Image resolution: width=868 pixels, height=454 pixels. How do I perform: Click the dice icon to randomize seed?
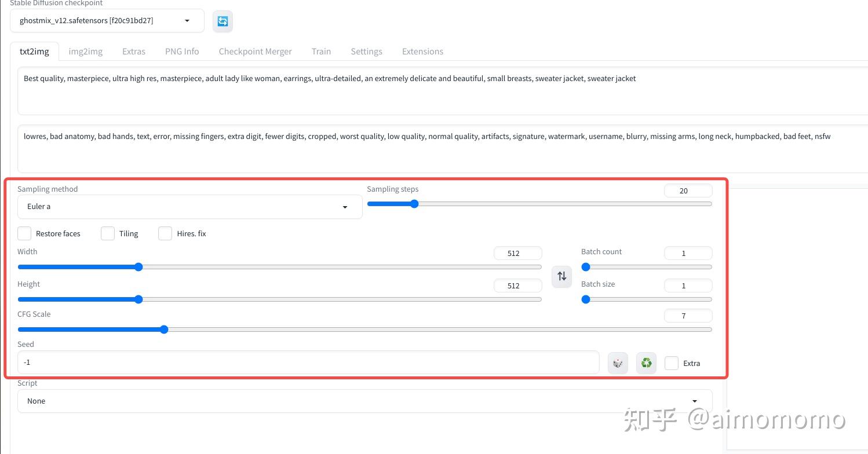click(617, 363)
